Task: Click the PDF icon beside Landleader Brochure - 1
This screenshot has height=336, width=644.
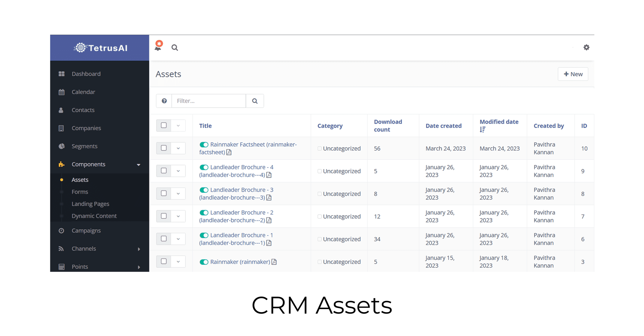Action: point(269,243)
